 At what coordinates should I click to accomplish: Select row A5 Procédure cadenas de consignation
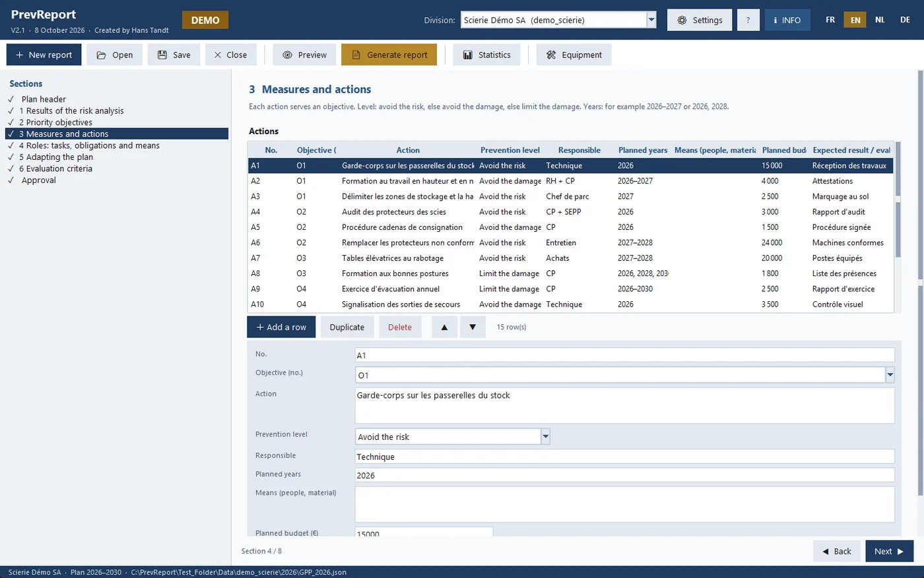571,227
